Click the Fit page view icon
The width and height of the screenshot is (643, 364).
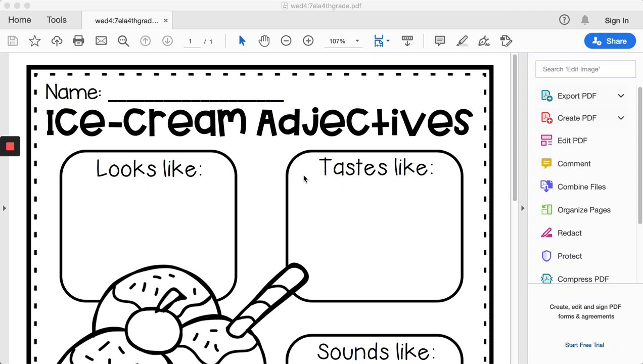379,41
